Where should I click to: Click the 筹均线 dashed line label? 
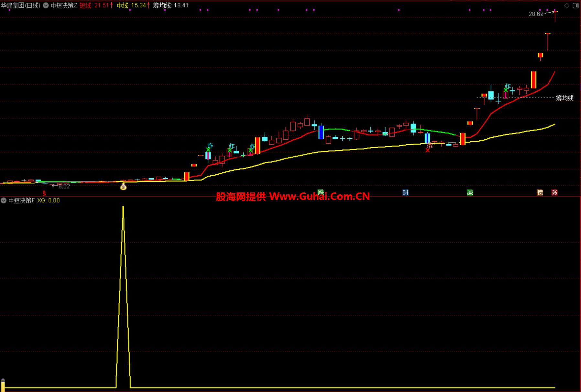click(x=565, y=98)
